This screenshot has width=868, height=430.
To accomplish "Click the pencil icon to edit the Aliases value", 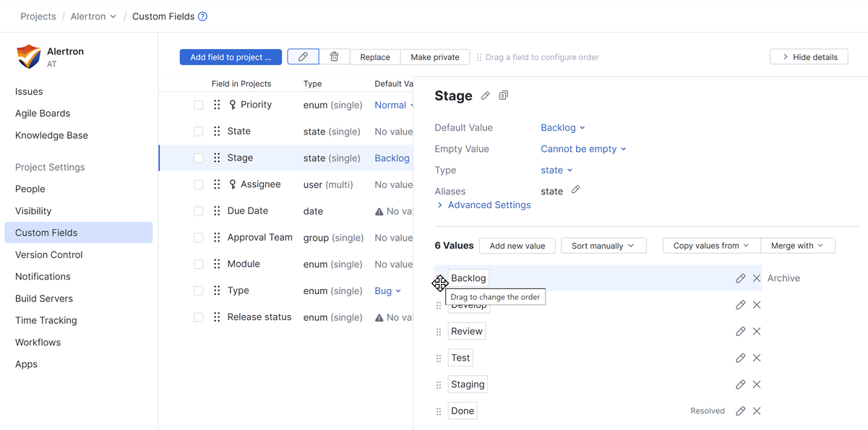I will pos(575,191).
